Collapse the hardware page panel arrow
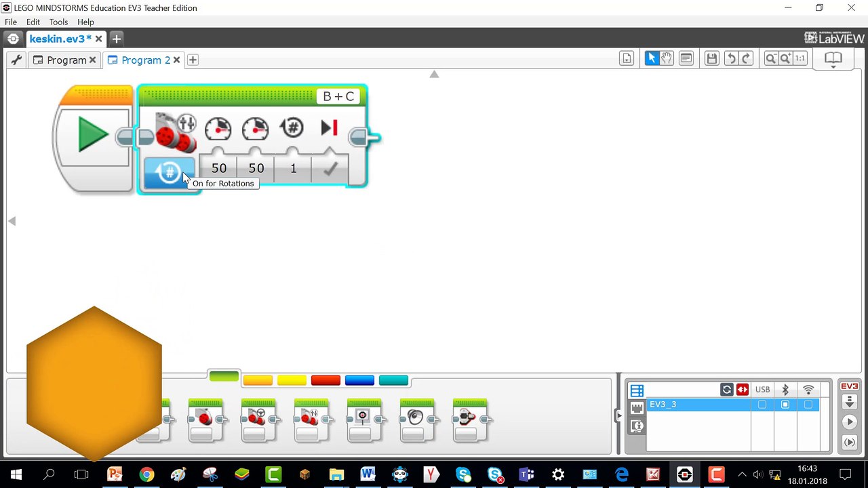 click(x=618, y=415)
